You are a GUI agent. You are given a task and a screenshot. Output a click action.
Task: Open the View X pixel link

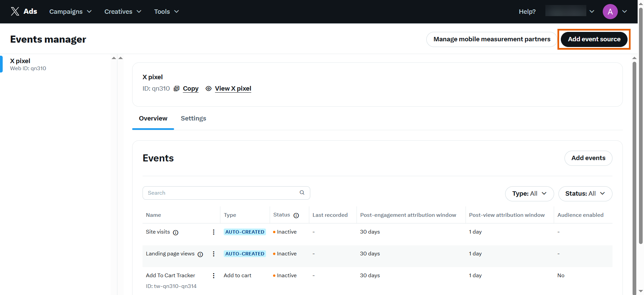[233, 89]
